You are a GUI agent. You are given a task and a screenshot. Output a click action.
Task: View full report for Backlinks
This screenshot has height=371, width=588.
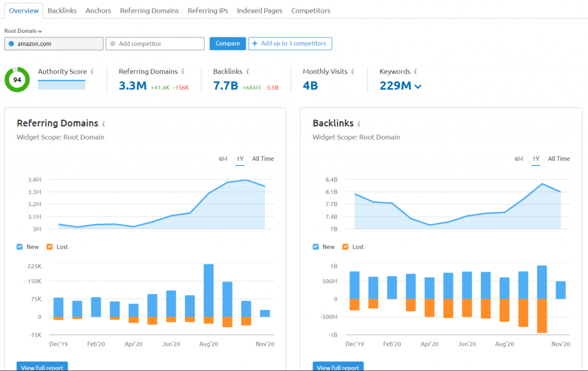[338, 366]
